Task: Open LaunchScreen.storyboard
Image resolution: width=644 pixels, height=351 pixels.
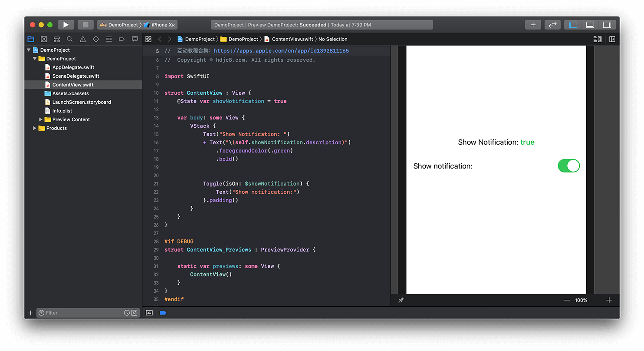Action: (x=82, y=102)
